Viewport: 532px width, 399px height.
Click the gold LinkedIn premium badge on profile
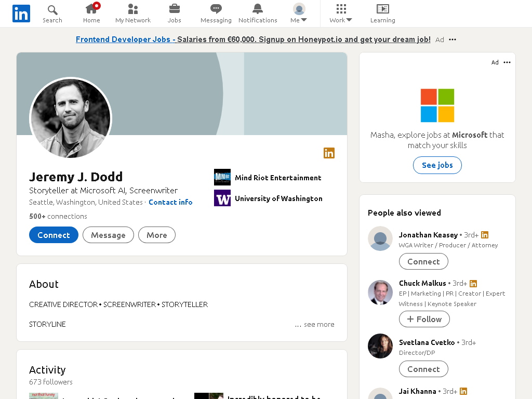click(329, 153)
